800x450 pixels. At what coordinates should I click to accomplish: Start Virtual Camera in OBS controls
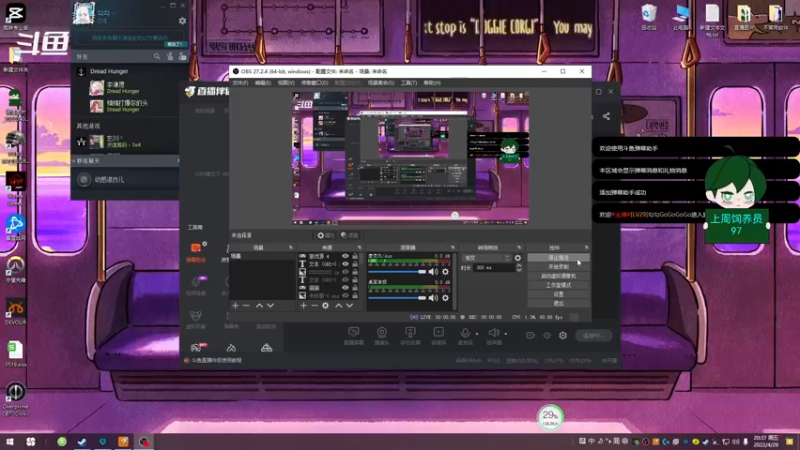click(x=558, y=276)
